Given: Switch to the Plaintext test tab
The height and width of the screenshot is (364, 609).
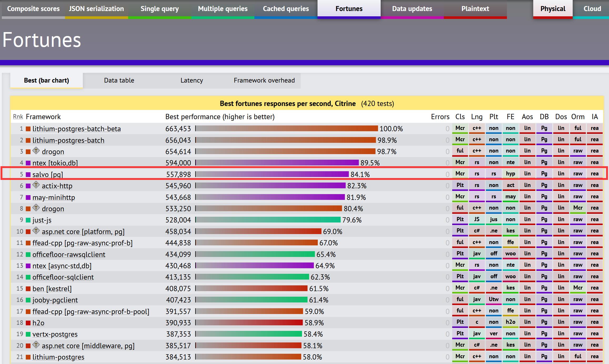Looking at the screenshot, I should [475, 9].
